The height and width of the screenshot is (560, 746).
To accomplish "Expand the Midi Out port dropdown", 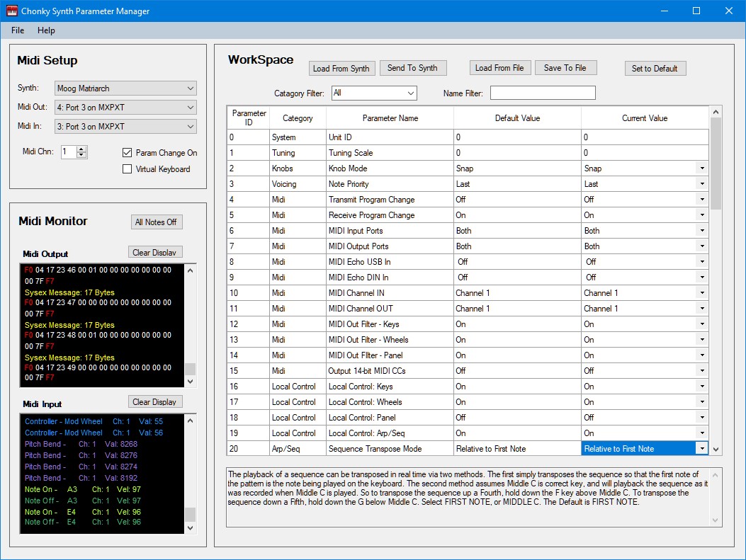I will [x=125, y=108].
